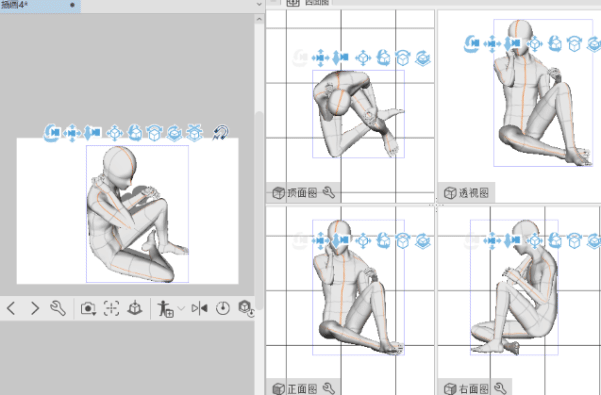Open the camera angle presets menu

pyautogui.click(x=88, y=308)
